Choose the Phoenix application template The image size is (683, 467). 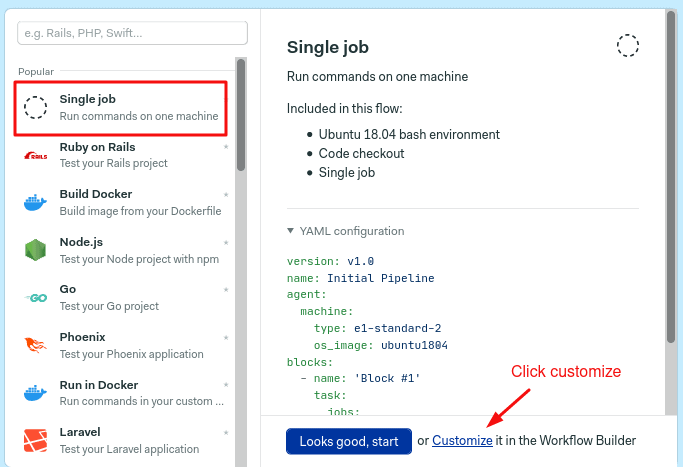[x=130, y=345]
